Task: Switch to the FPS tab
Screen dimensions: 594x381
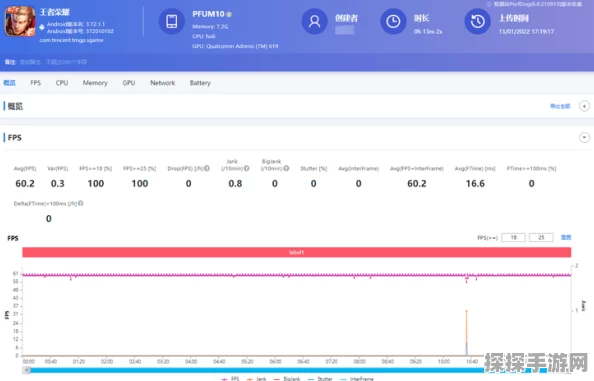Action: [x=36, y=83]
